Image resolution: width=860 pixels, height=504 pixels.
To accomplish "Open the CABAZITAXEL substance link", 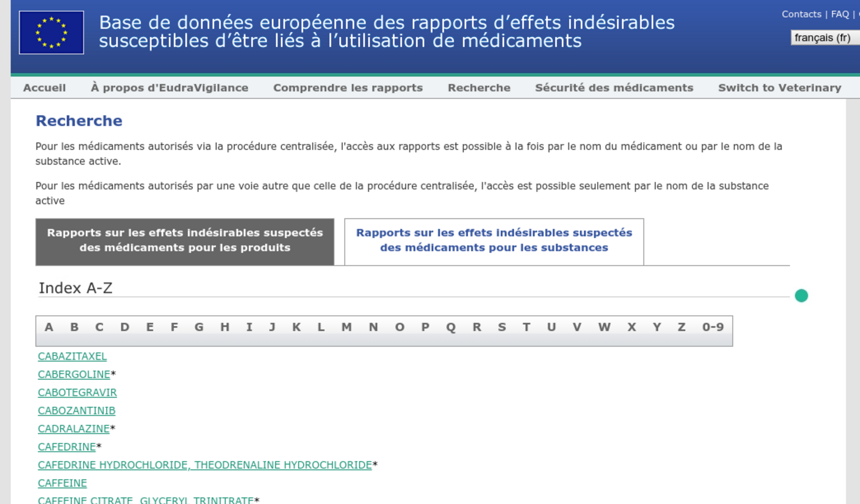I will coord(72,356).
